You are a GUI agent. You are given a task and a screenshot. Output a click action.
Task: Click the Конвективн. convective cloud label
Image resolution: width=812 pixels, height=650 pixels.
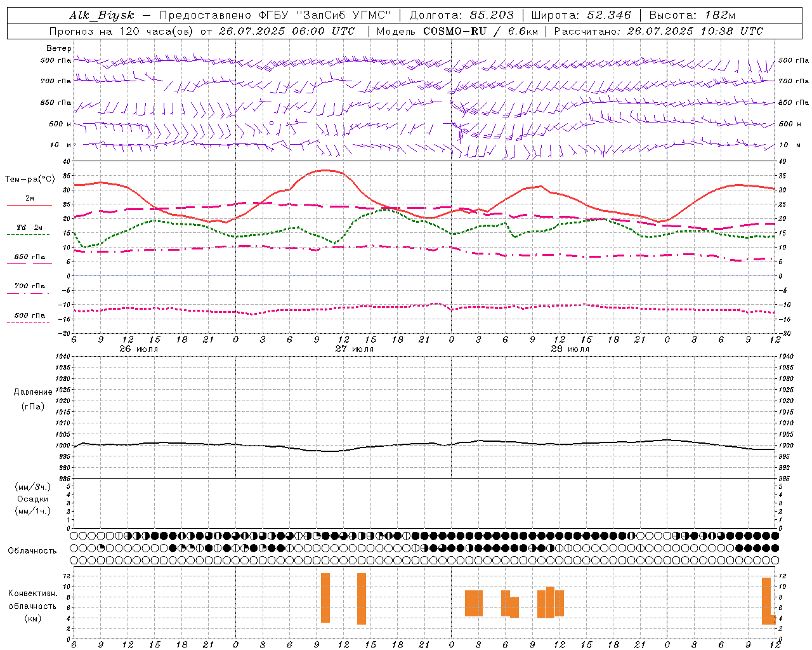point(33,594)
